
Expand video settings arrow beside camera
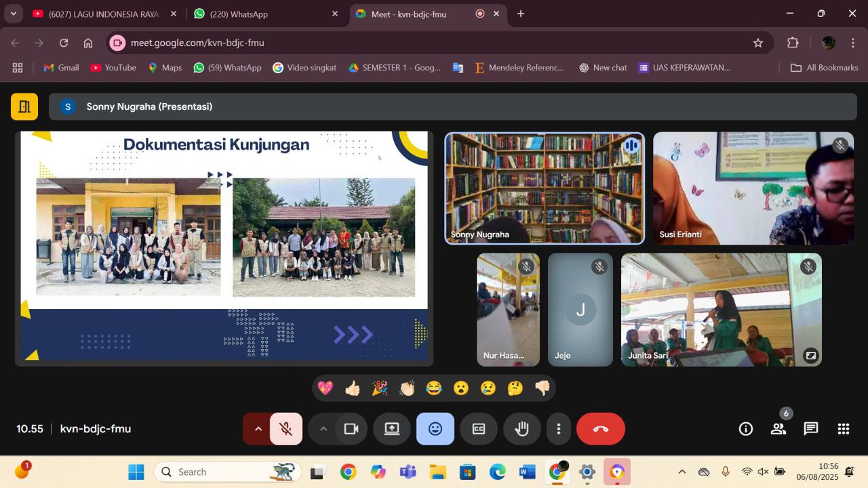[x=323, y=429]
